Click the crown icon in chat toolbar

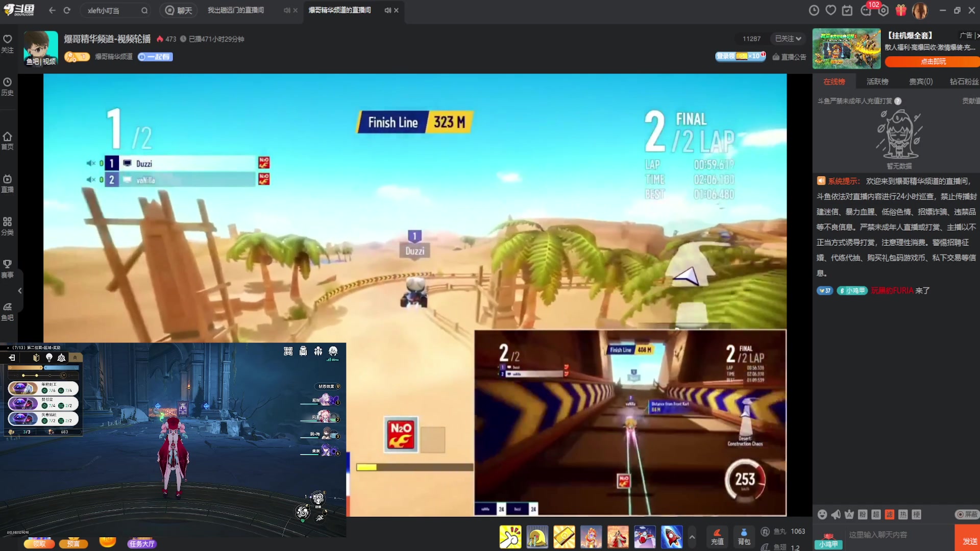pos(849,514)
